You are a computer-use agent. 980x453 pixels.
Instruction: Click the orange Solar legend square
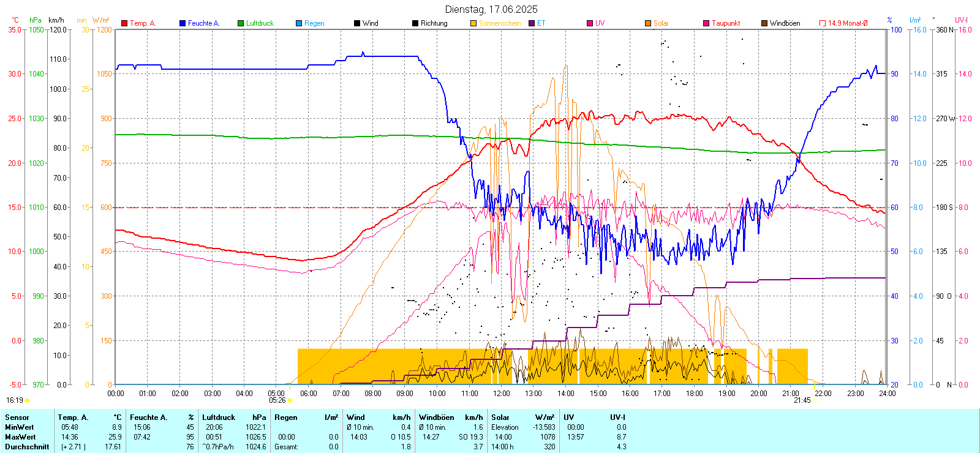[x=648, y=23]
